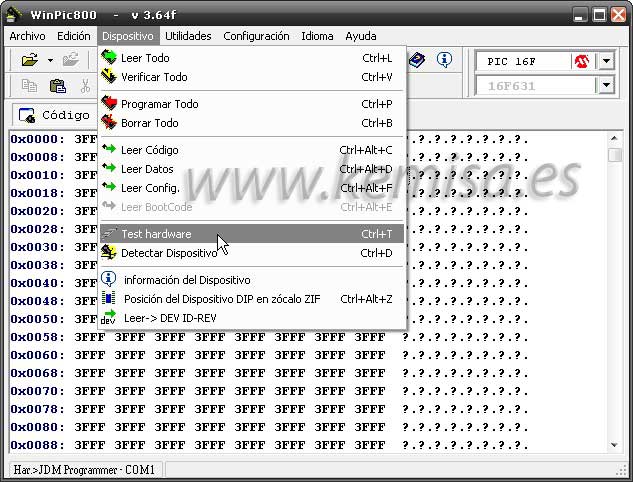633x482 pixels.
Task: Choose Posición del Dispositivo DIP en zócalo ZIF
Action: tap(252, 299)
